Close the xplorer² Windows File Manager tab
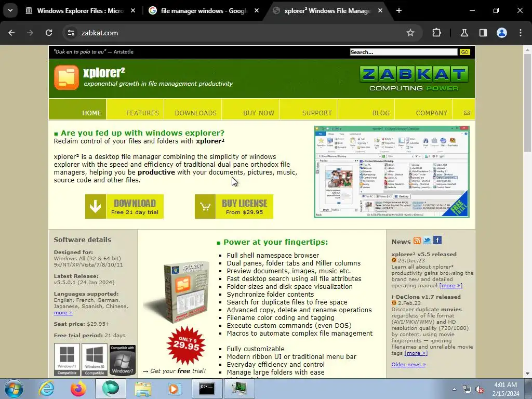532x399 pixels. click(380, 10)
